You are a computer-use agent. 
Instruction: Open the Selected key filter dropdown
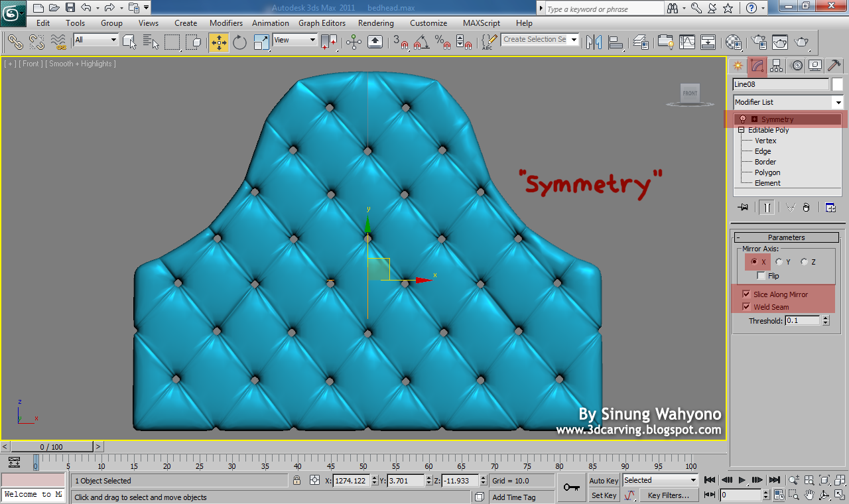[660, 480]
